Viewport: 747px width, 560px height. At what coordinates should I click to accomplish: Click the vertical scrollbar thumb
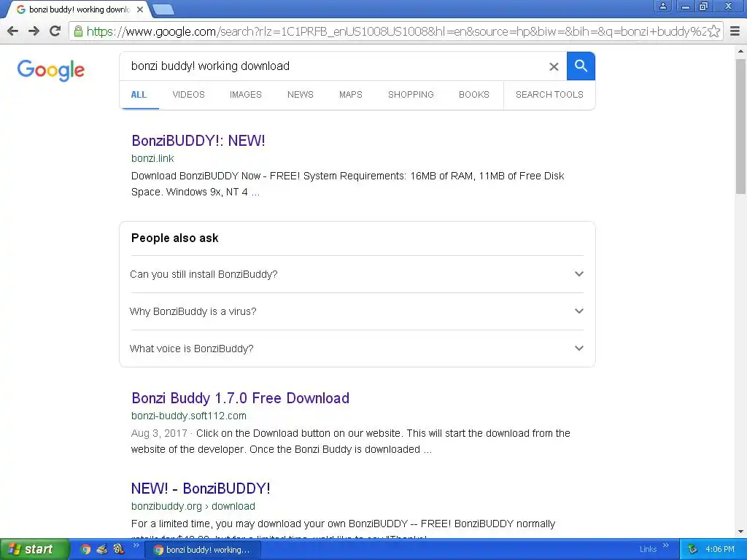(740, 126)
